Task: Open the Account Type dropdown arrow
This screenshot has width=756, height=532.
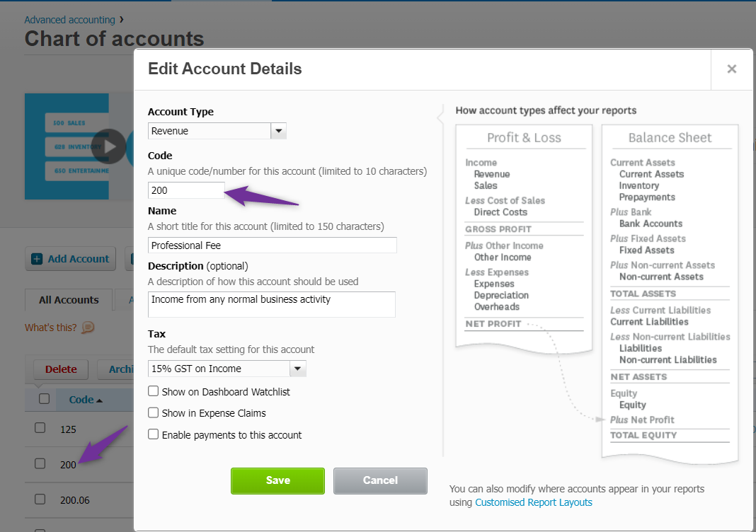Action: tap(279, 131)
